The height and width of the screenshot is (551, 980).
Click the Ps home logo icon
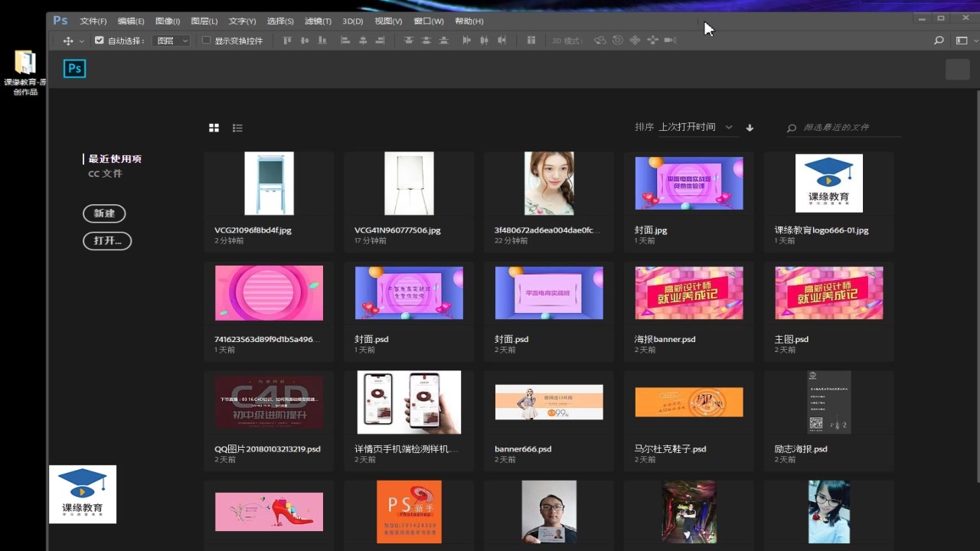coord(74,69)
